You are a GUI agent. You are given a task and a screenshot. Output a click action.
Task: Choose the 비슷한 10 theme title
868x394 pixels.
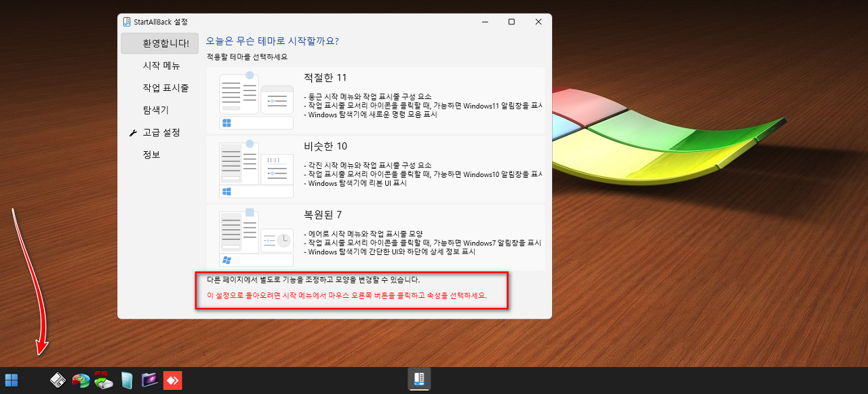point(325,146)
